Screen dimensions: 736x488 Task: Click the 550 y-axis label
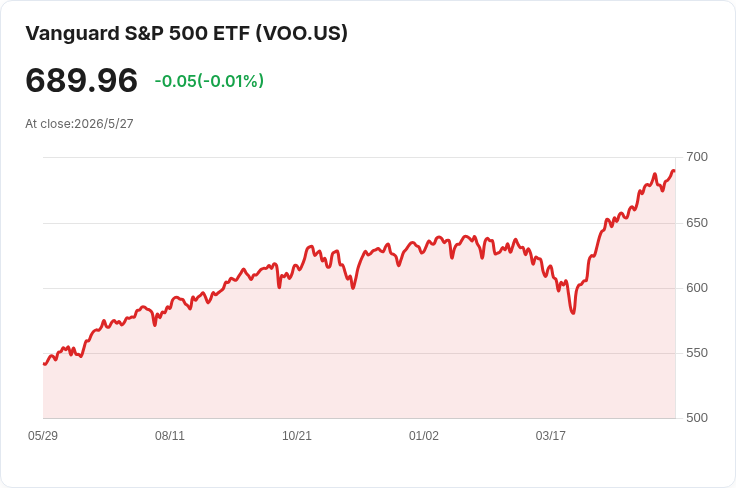pyautogui.click(x=697, y=353)
